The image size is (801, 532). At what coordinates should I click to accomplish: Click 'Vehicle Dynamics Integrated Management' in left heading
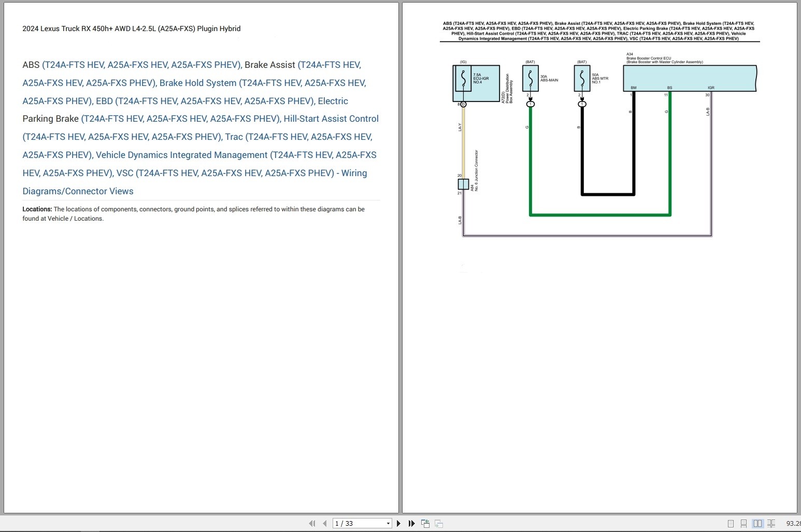click(182, 155)
